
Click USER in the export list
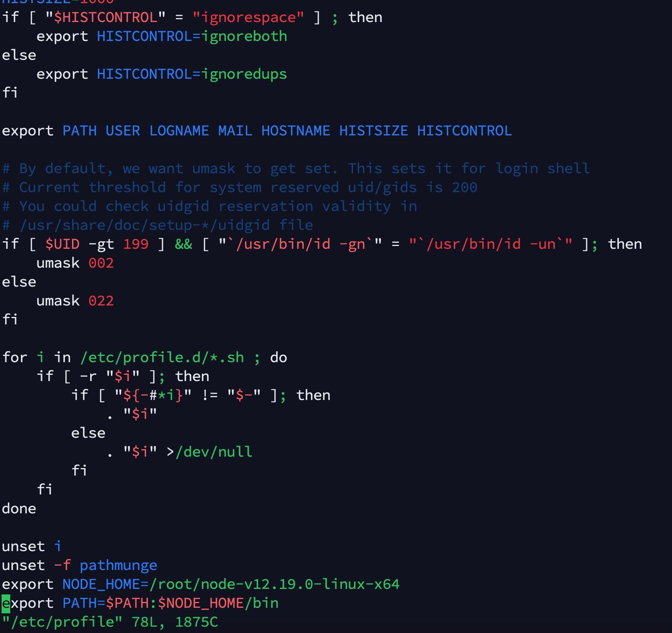(x=123, y=131)
